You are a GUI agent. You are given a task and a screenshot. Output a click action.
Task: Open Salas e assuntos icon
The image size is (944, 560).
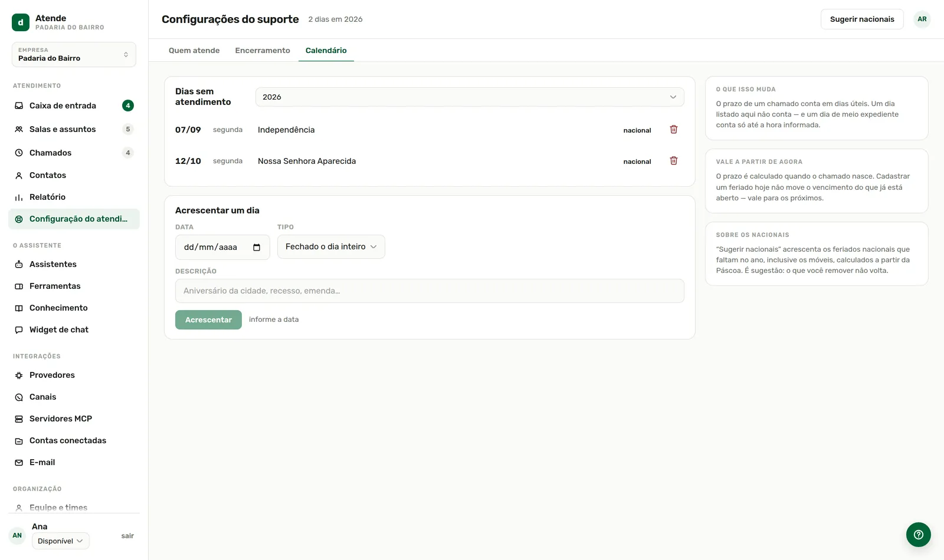pyautogui.click(x=19, y=129)
